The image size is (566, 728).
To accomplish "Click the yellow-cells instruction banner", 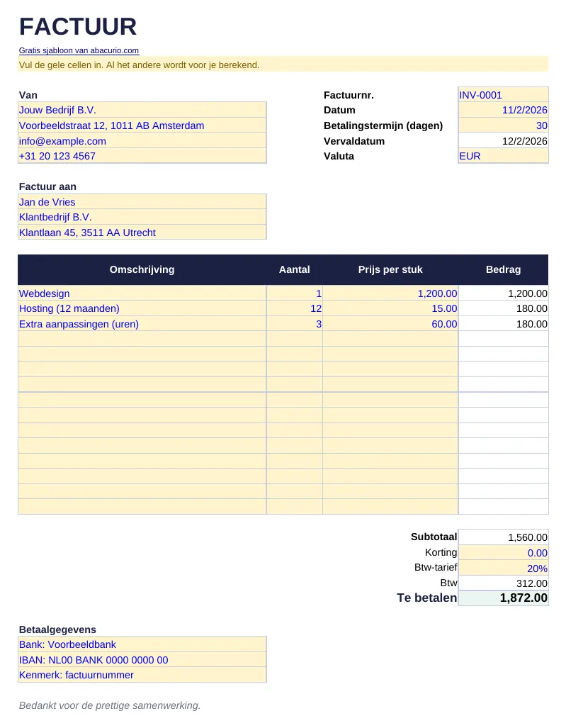I will (x=283, y=65).
